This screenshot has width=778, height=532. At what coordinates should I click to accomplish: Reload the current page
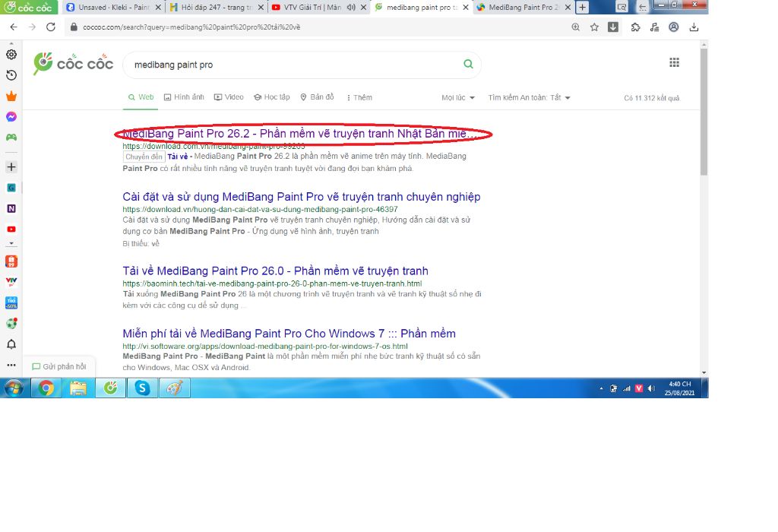(x=51, y=27)
